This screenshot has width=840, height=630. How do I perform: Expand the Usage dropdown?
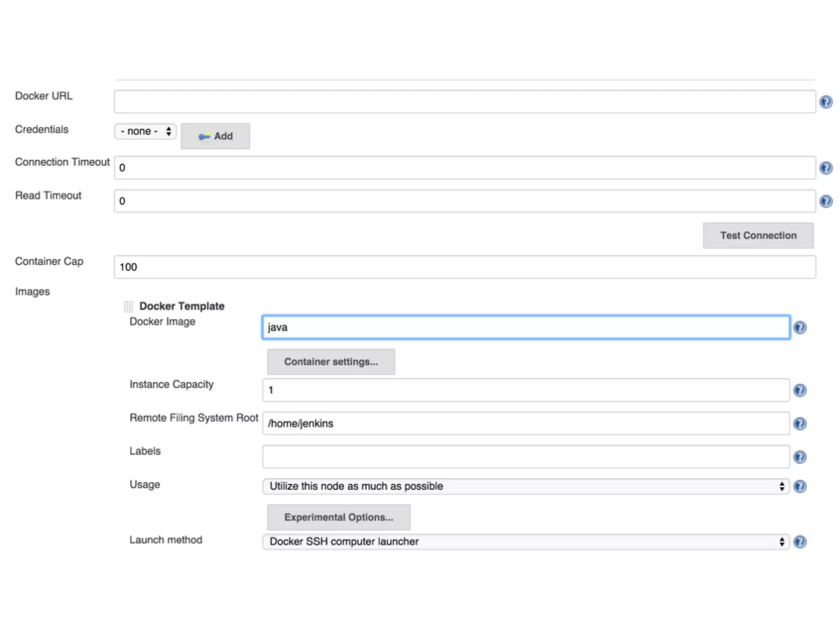click(525, 486)
